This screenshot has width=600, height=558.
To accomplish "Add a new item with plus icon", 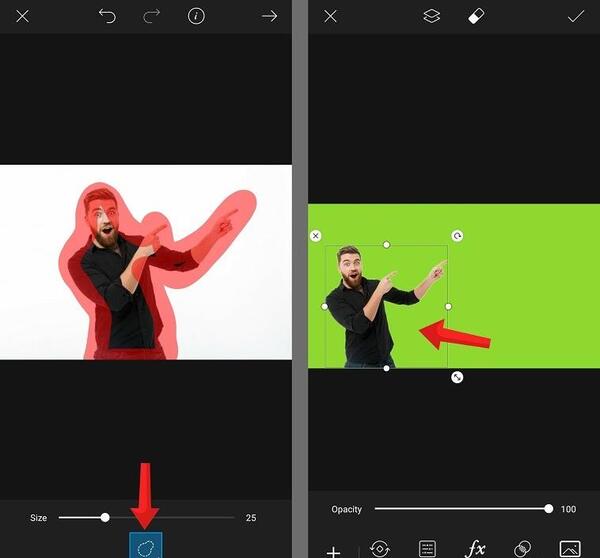I will (x=334, y=551).
